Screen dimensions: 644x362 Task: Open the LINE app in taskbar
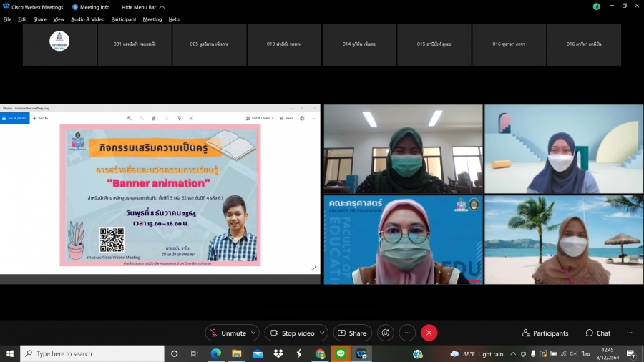[x=341, y=353]
